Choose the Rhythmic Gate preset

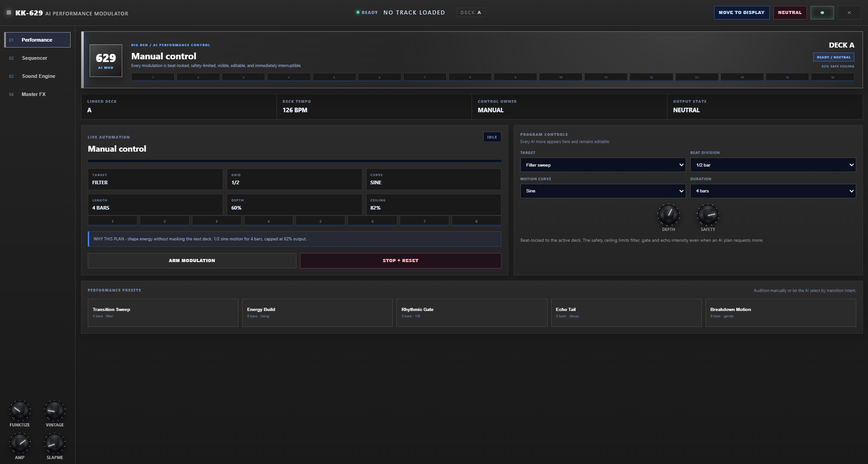point(472,313)
